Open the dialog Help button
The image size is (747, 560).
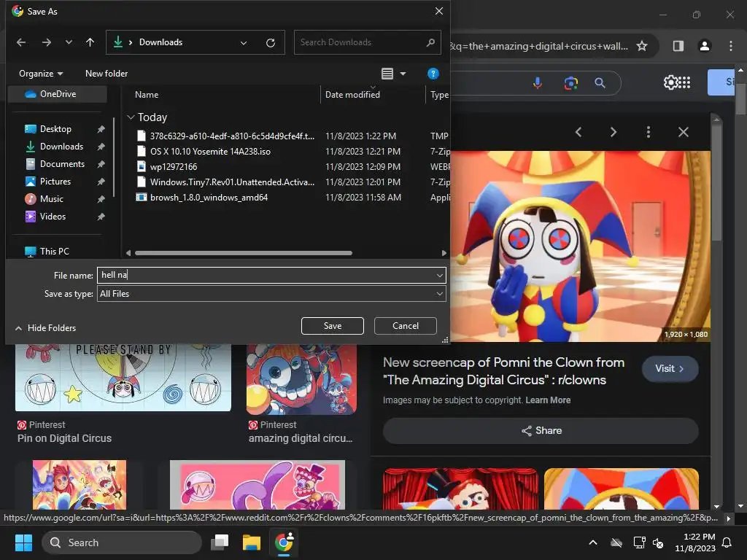click(x=433, y=74)
